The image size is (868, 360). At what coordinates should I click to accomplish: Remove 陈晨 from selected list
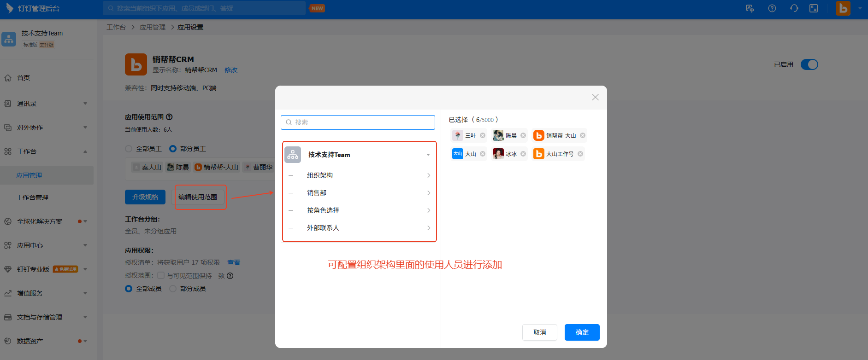(x=523, y=135)
